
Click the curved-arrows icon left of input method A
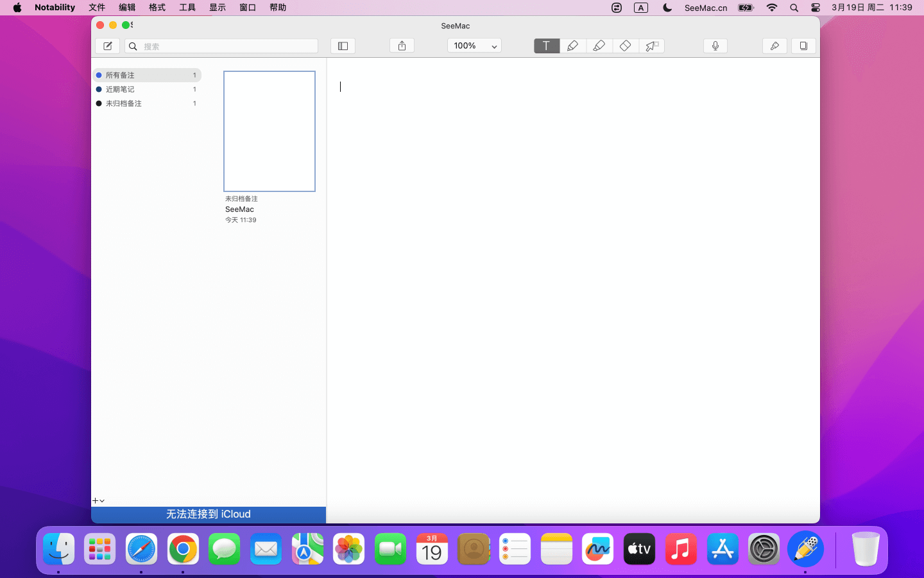pos(617,8)
